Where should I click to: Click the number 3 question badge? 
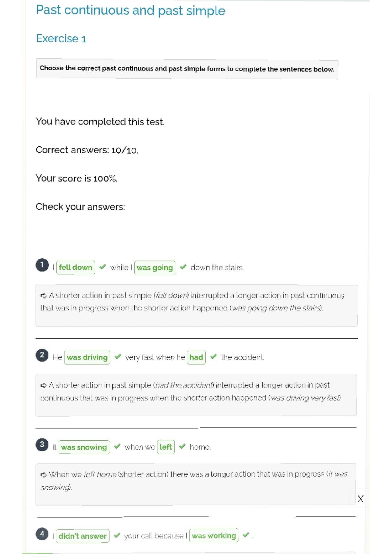(42, 445)
